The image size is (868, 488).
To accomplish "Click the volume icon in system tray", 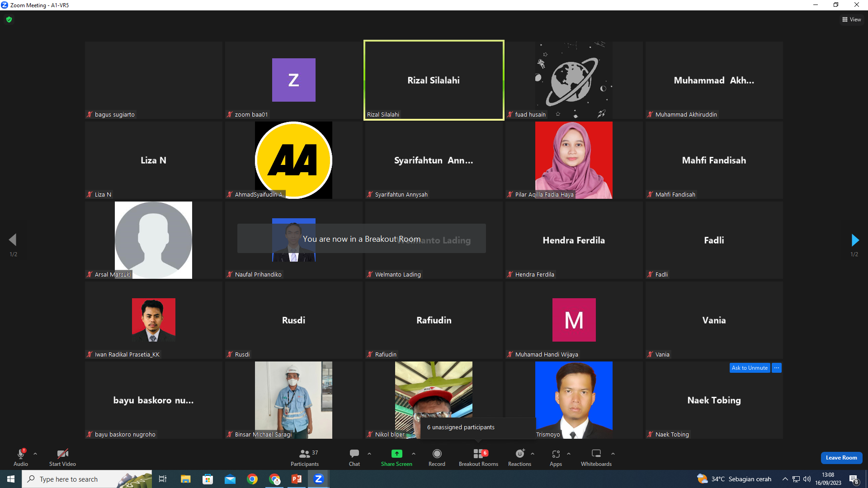I will pyautogui.click(x=807, y=479).
